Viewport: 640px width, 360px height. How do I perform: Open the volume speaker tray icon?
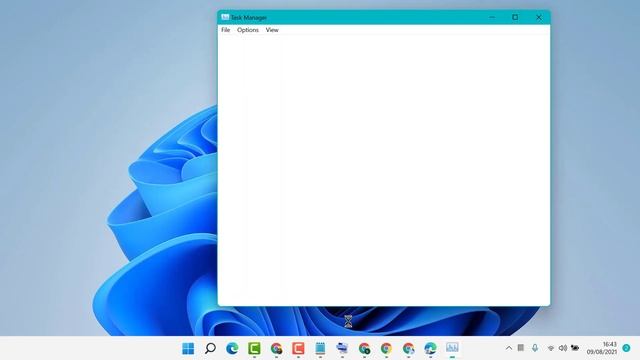point(562,348)
